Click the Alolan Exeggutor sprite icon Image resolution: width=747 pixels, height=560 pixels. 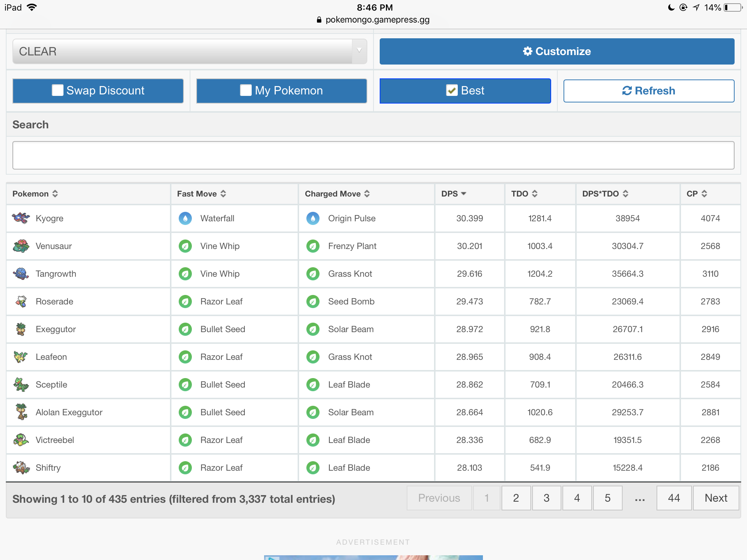coord(22,412)
